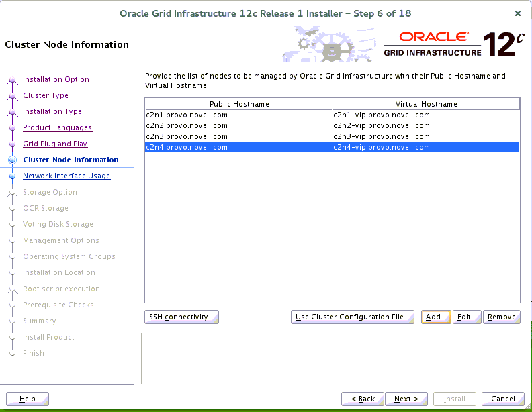Click the Virtual Hostname column header
Image resolution: width=532 pixels, height=412 pixels.
(426, 104)
